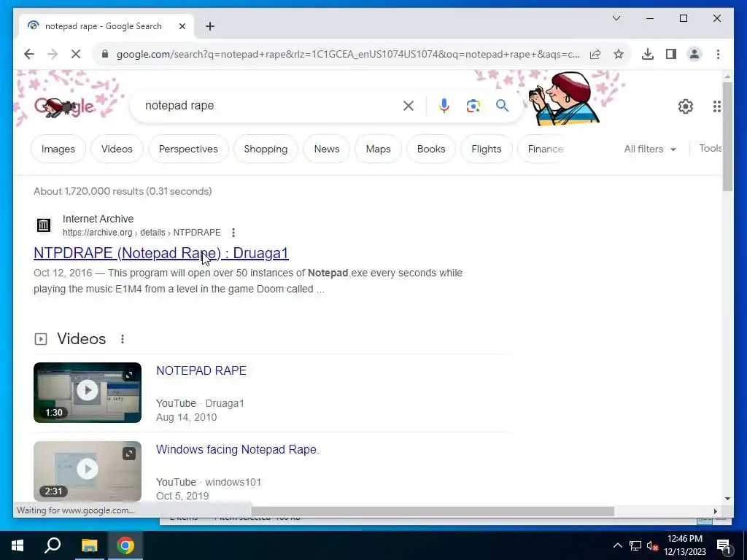The width and height of the screenshot is (747, 560).
Task: Open the Chrome three-dot menu
Action: coord(718,54)
